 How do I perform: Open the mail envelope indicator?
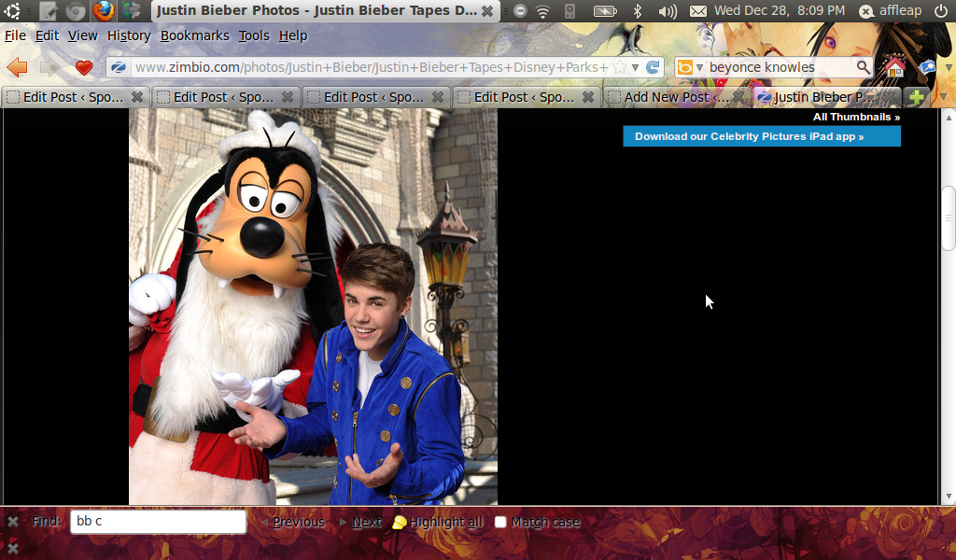[698, 10]
